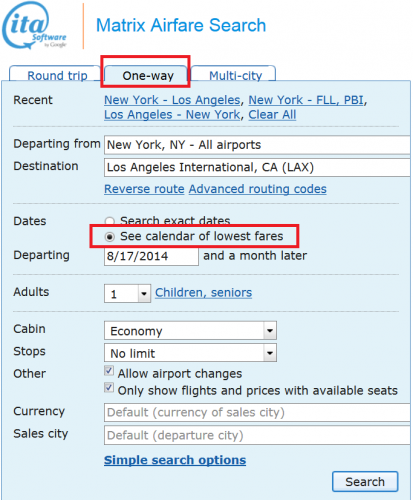Click the Destination input field
Viewport: 413px width, 500px height.
tap(257, 167)
